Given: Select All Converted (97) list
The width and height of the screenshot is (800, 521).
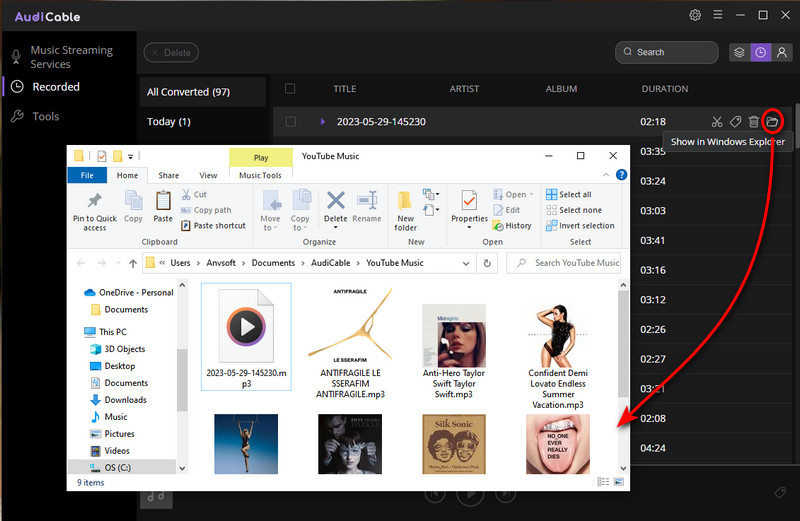Looking at the screenshot, I should coord(203,92).
